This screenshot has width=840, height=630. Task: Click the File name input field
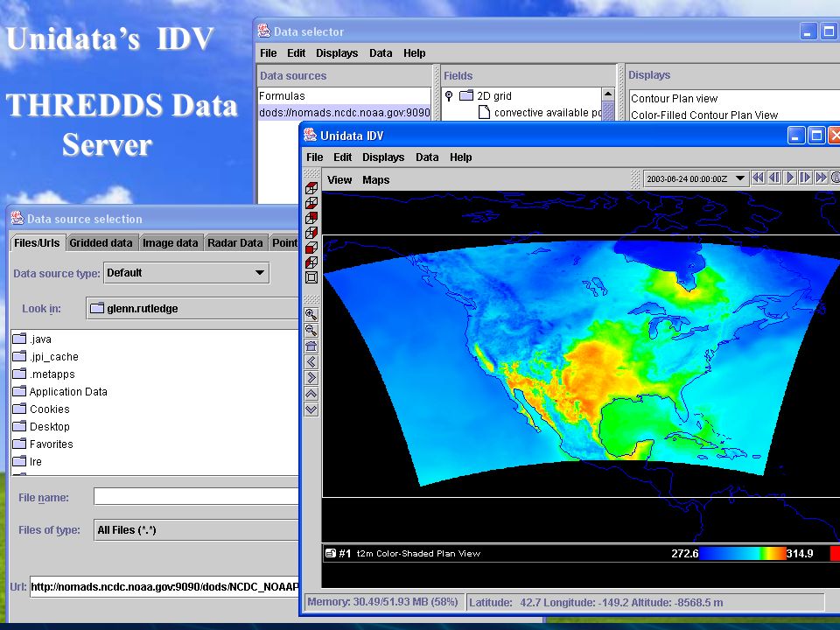[x=197, y=496]
